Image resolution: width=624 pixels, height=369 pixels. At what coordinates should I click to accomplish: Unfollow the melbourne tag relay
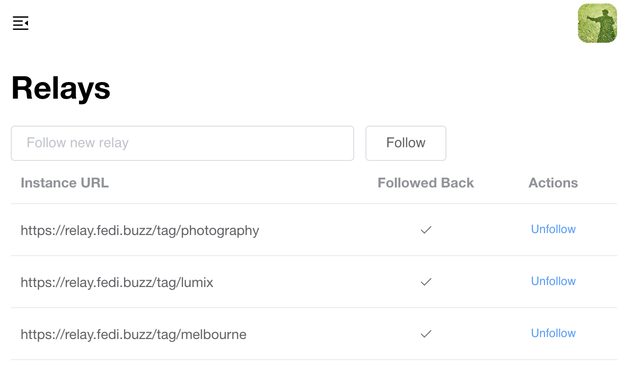553,333
